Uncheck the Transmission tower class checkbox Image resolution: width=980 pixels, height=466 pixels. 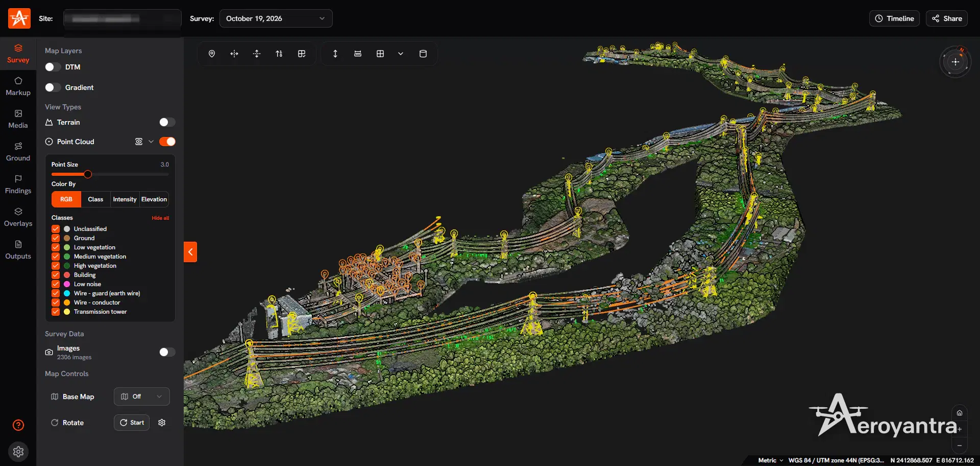coord(56,312)
